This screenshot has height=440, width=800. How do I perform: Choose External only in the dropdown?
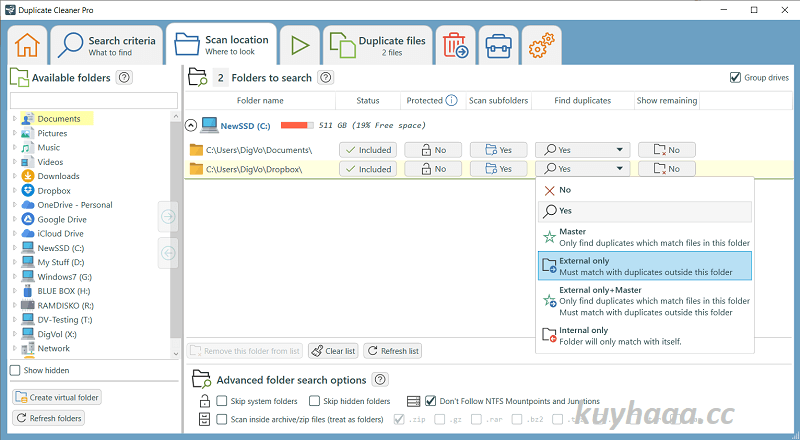point(645,266)
